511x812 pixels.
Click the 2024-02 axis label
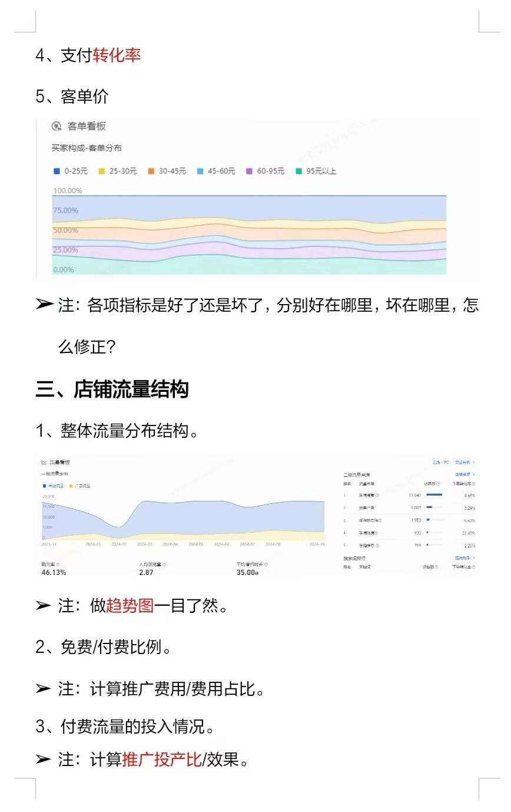click(118, 544)
